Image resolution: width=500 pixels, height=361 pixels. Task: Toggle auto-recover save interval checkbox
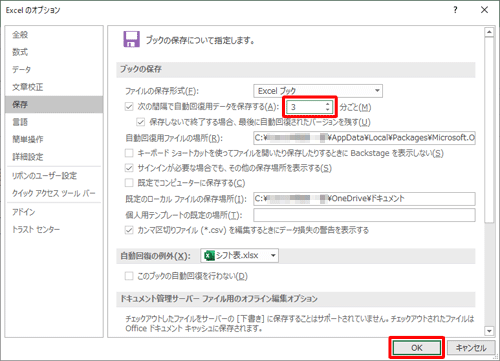coord(129,107)
